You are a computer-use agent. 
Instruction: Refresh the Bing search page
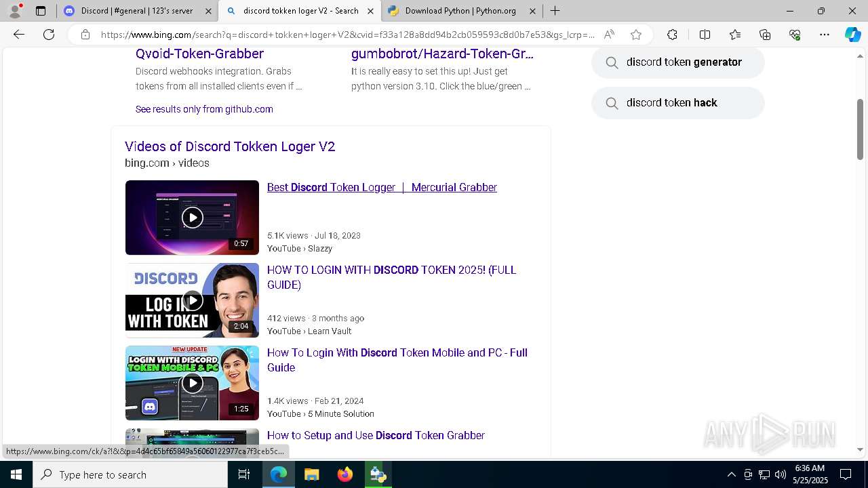tap(49, 35)
